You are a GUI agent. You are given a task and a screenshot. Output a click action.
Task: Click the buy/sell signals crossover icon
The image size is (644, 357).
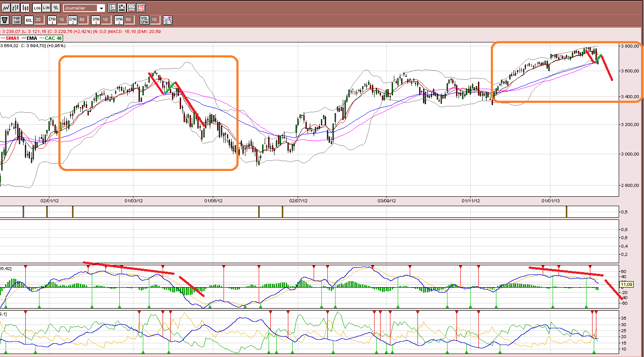(168, 20)
